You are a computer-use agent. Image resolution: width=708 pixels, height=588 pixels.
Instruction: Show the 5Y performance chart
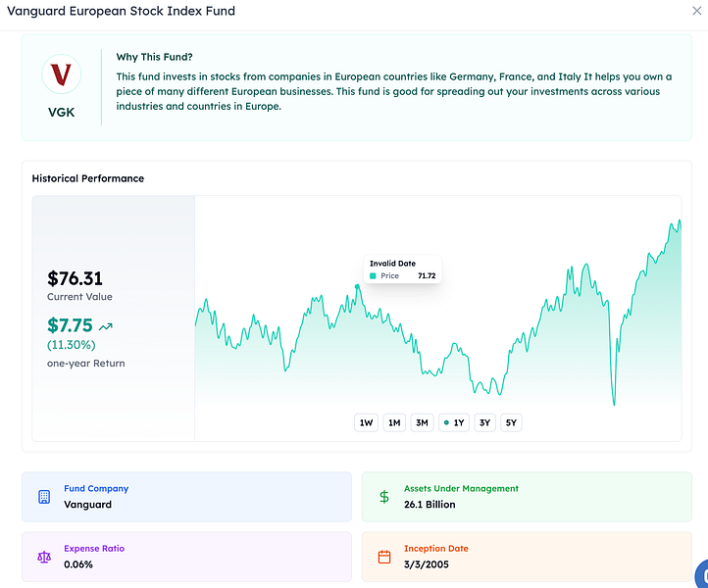tap(511, 422)
